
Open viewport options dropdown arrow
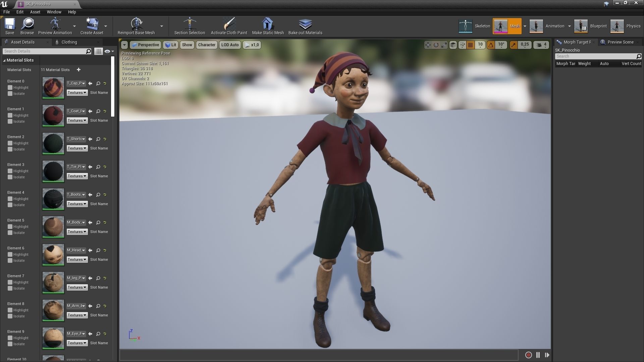(x=124, y=45)
